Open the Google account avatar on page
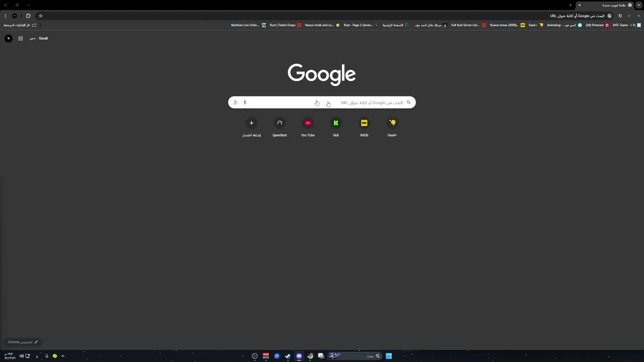Screen dimensions: 644x362 point(9,38)
